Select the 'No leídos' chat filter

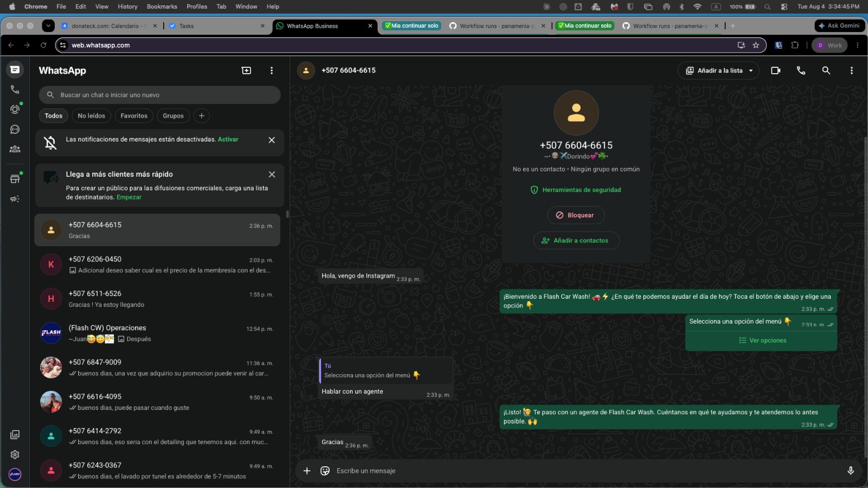(x=91, y=115)
